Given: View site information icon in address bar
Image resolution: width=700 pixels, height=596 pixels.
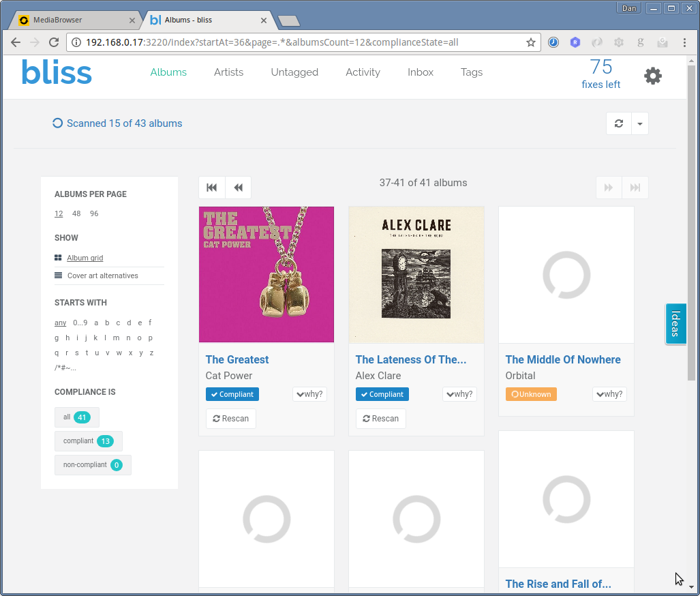Looking at the screenshot, I should tap(76, 42).
